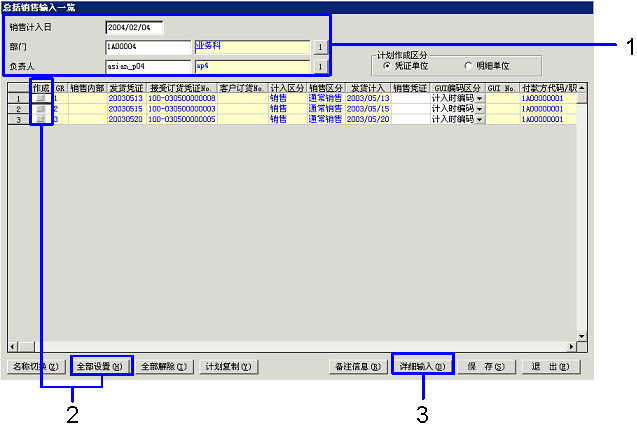The image size is (637, 430).
Task: Open 备注信息 button
Action: coord(358,367)
